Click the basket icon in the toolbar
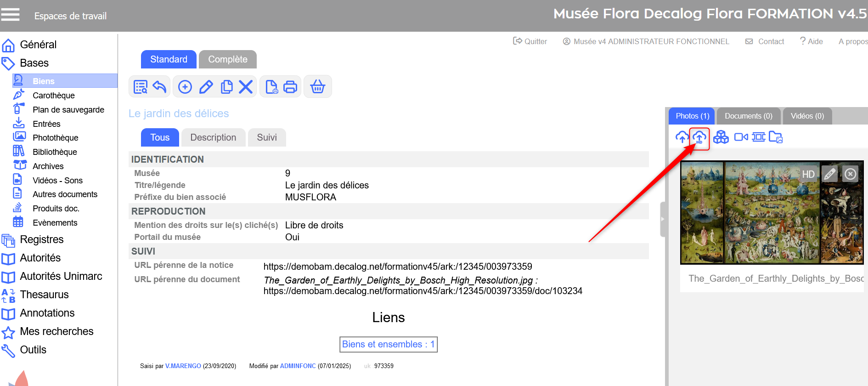The image size is (868, 386). [x=317, y=87]
